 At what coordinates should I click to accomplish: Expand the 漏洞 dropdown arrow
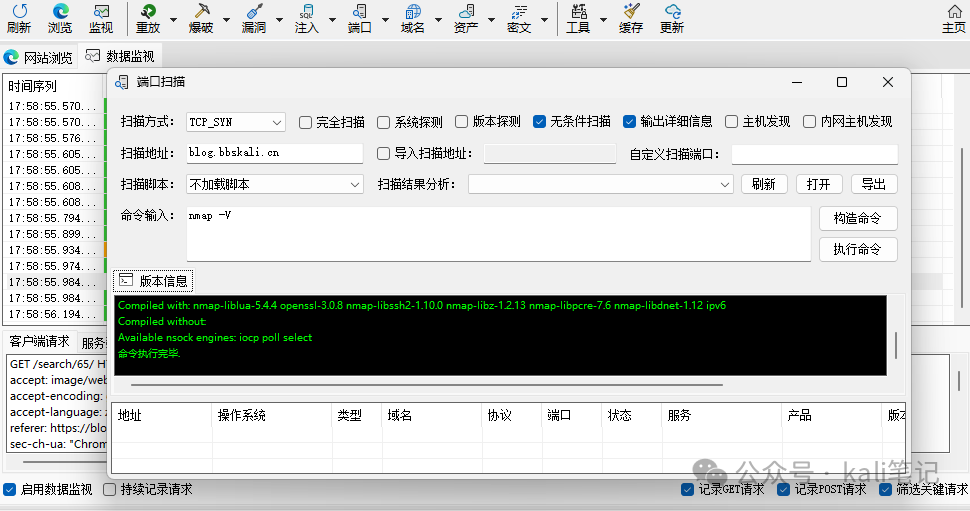click(x=279, y=20)
